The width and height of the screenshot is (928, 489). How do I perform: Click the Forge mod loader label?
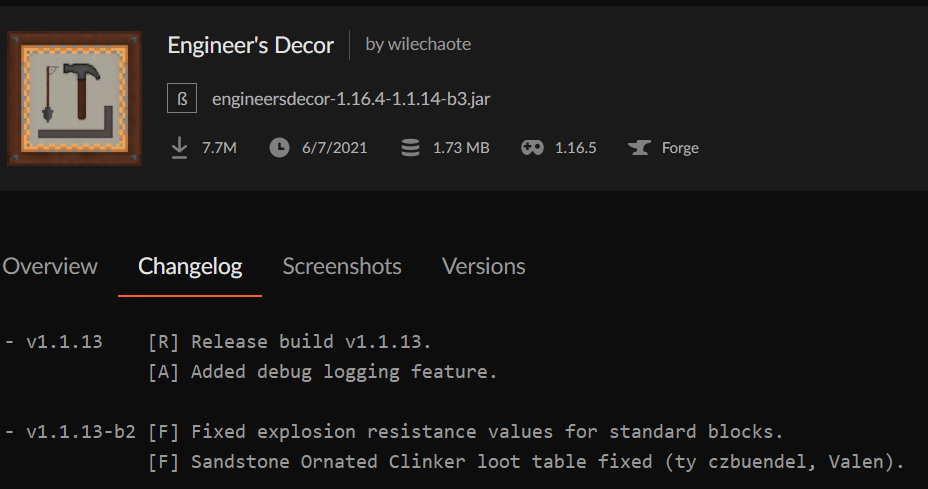click(x=680, y=148)
